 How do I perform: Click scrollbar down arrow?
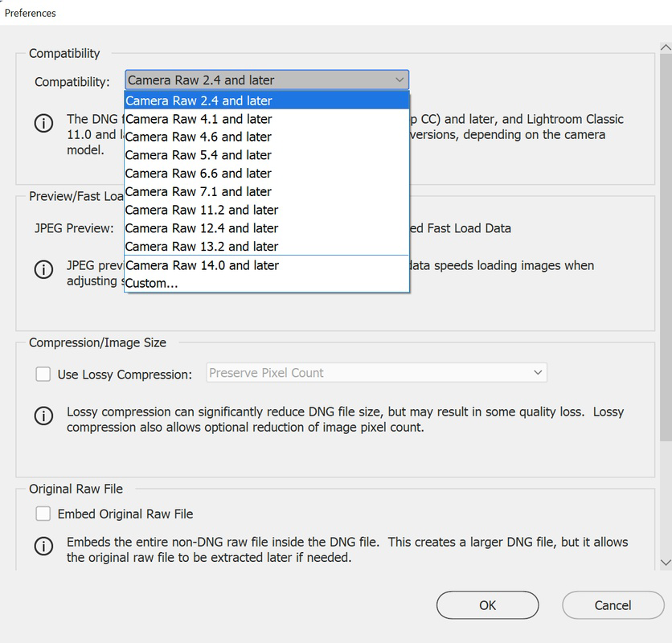(x=666, y=563)
